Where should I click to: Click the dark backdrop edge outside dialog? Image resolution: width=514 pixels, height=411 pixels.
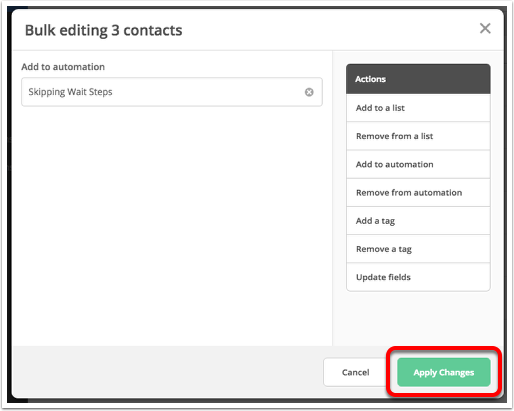pyautogui.click(x=9, y=200)
